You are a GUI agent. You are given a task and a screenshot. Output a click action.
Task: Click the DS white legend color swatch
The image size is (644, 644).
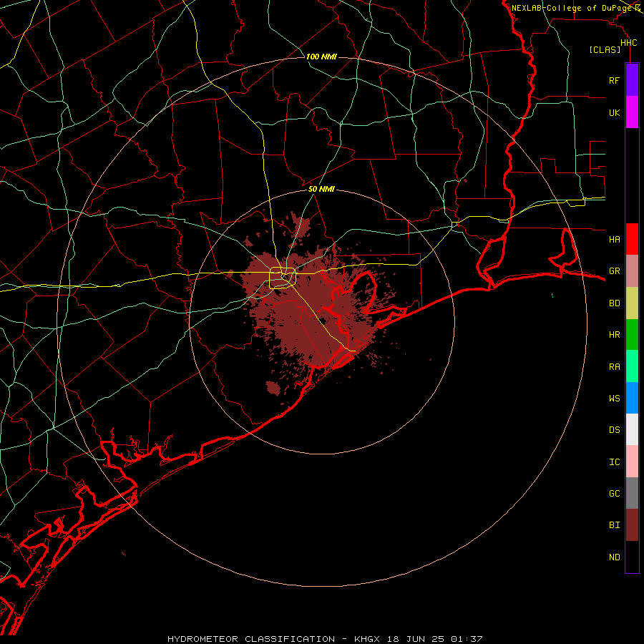(x=632, y=429)
